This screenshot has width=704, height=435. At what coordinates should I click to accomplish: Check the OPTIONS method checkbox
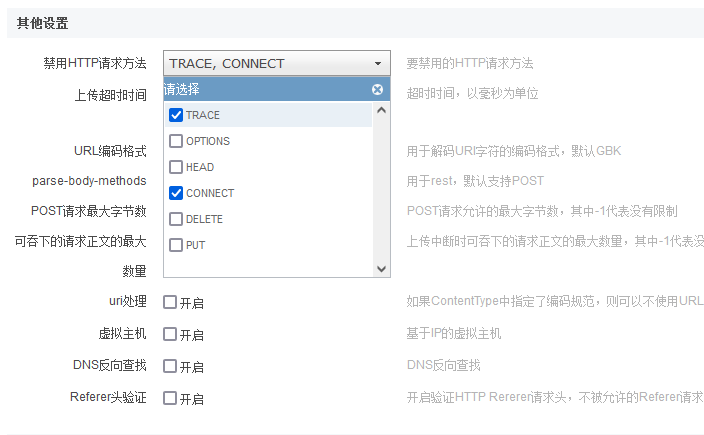pyautogui.click(x=176, y=141)
